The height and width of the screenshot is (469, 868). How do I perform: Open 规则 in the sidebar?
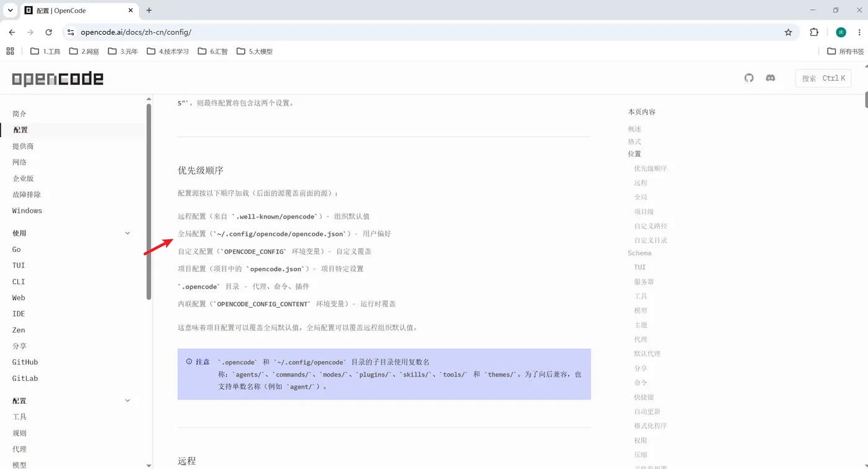[20, 433]
